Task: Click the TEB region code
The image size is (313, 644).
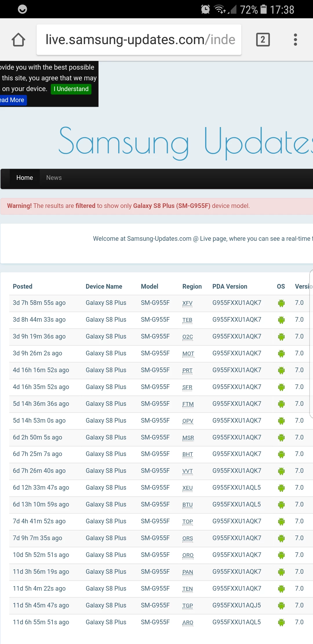Action: [187, 320]
